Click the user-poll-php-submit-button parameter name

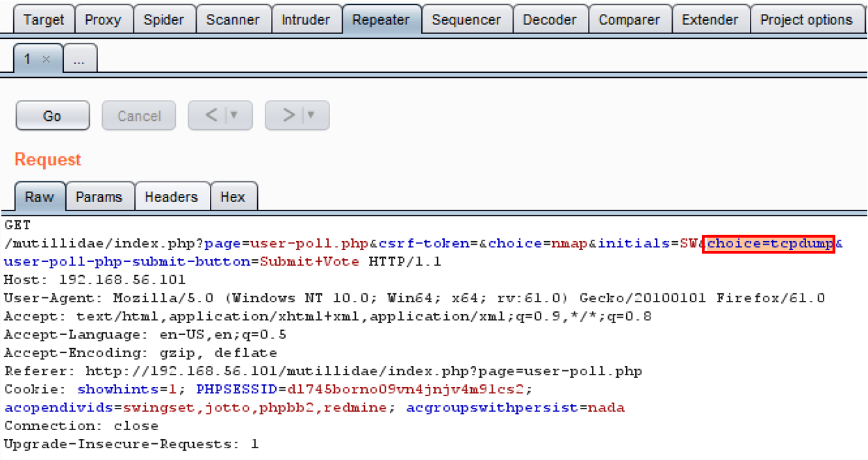[x=128, y=262]
